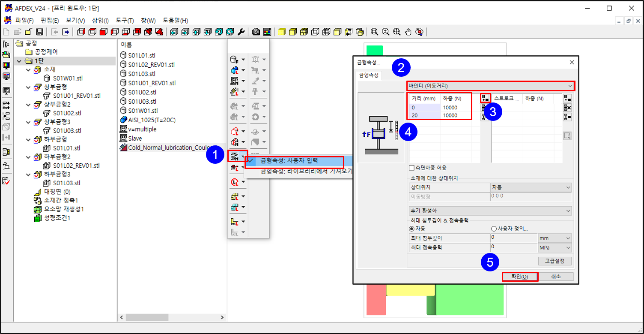Image resolution: width=644 pixels, height=334 pixels.
Task: Click the camera snapshot toolbar icon
Action: [256, 32]
